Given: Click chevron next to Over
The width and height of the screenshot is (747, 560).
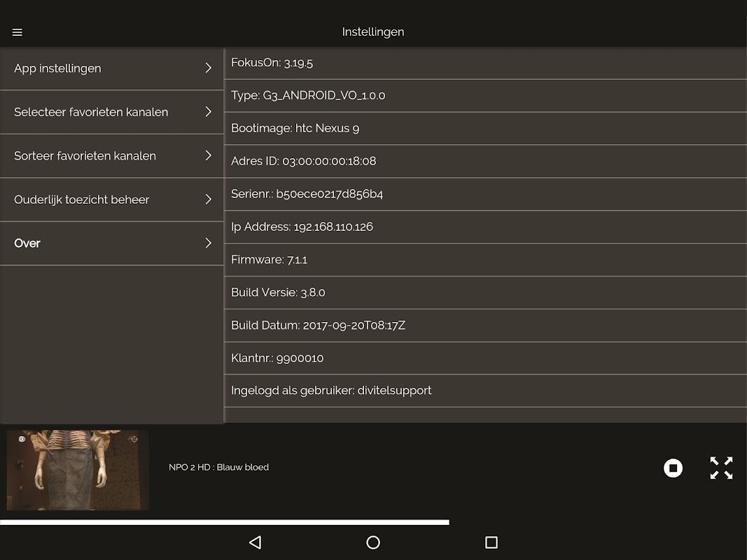Looking at the screenshot, I should [x=208, y=244].
